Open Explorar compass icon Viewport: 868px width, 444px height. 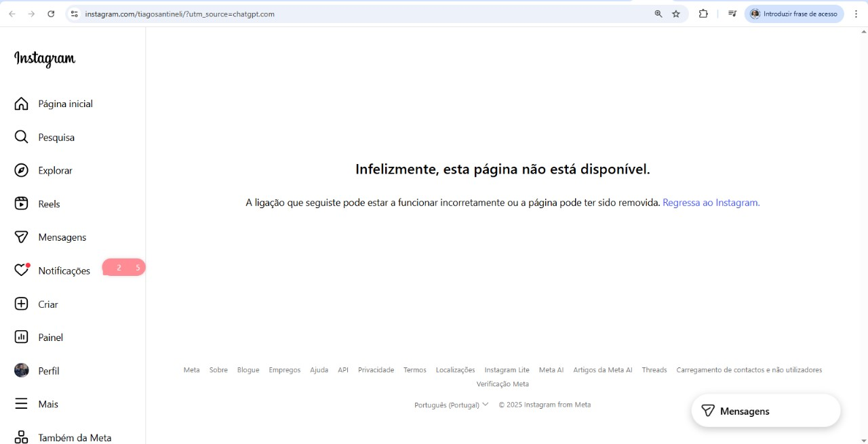pyautogui.click(x=22, y=170)
